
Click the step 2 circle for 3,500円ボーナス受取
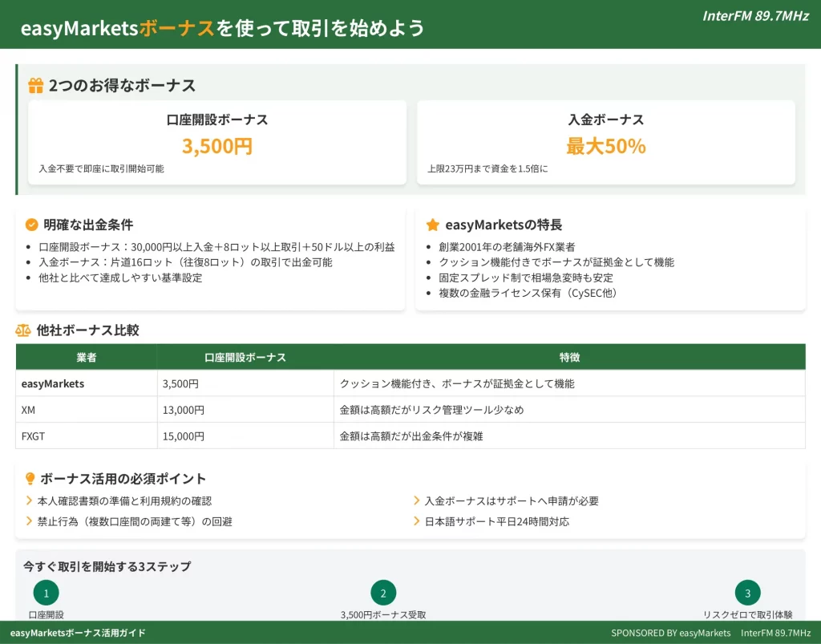pos(383,593)
